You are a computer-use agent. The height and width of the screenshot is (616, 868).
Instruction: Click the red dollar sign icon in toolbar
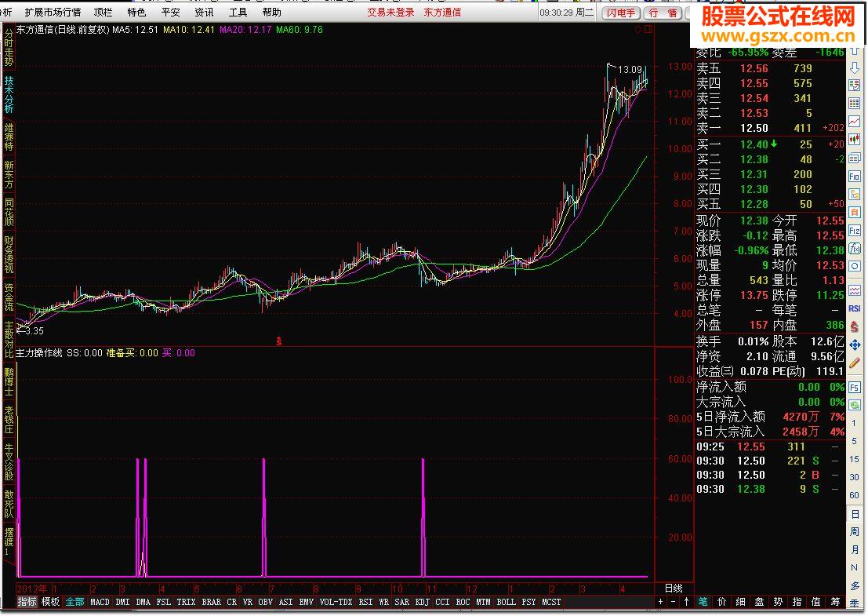(x=854, y=327)
